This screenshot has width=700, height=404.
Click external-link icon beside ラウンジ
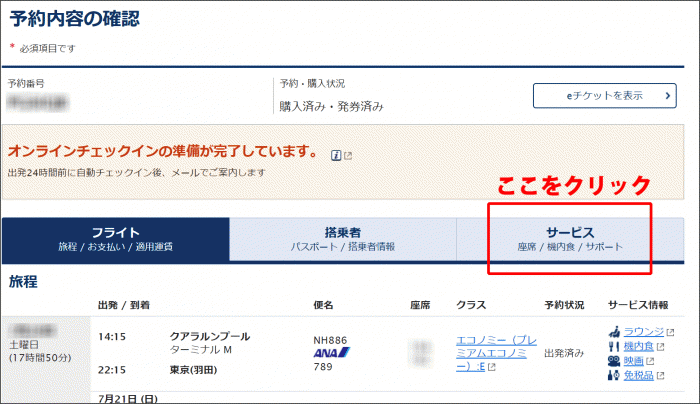pos(671,333)
